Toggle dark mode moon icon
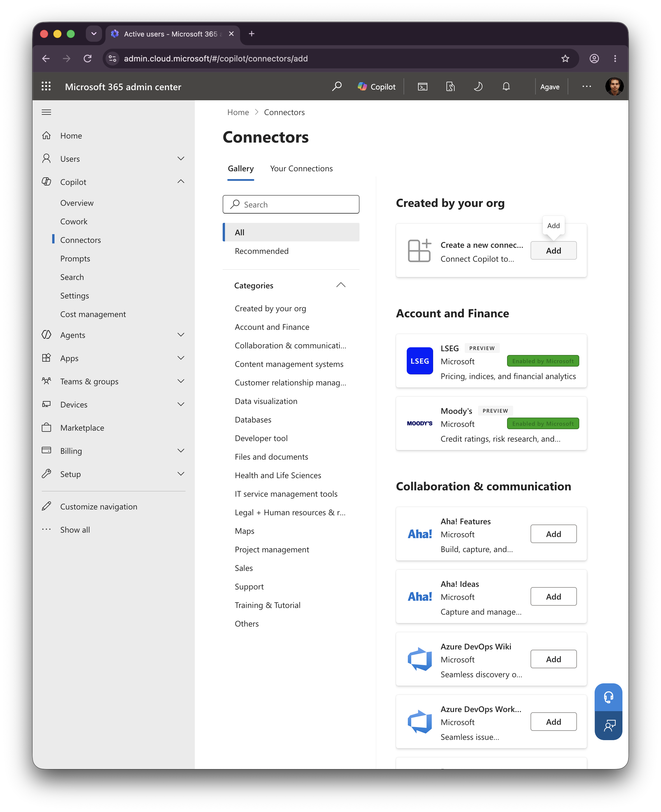Image resolution: width=661 pixels, height=812 pixels. pos(478,86)
